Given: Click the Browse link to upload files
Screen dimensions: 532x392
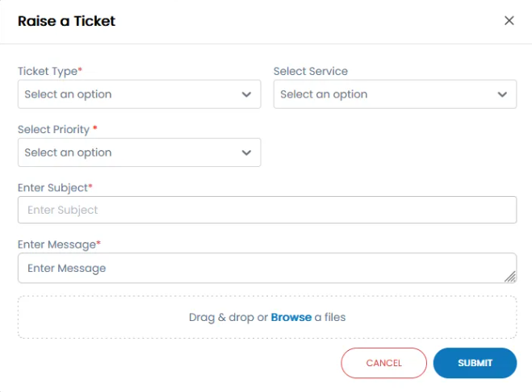Looking at the screenshot, I should click(291, 317).
